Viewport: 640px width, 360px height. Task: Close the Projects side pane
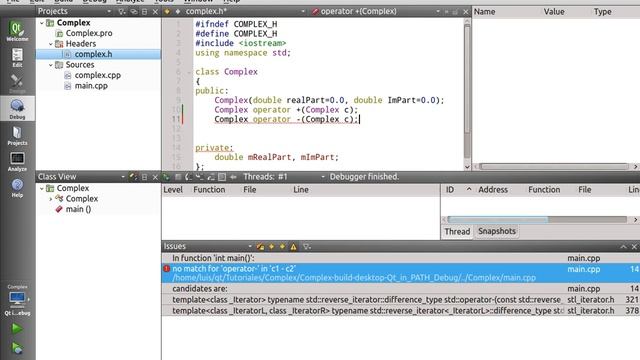pos(155,12)
